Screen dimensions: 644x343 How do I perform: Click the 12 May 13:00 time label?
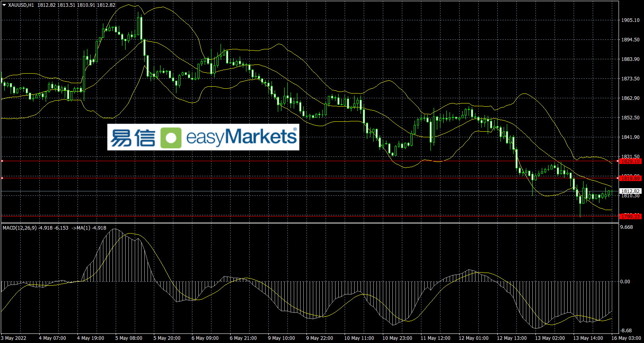[512, 338]
